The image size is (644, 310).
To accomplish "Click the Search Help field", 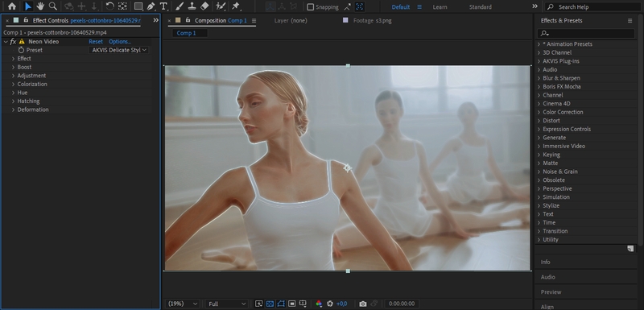I will point(593,7).
